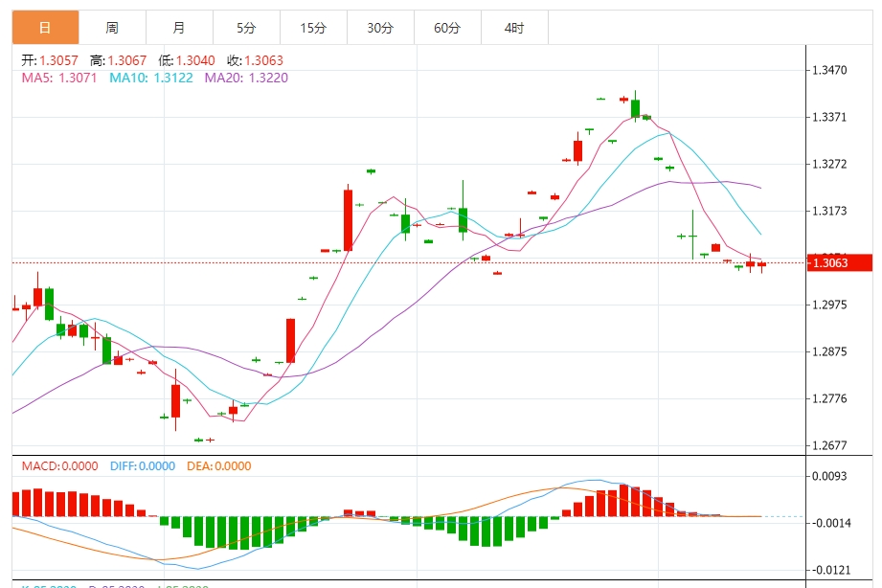The height and width of the screenshot is (588, 882).
Task: Click the DIFF: 0.0000 label
Action: 143,465
